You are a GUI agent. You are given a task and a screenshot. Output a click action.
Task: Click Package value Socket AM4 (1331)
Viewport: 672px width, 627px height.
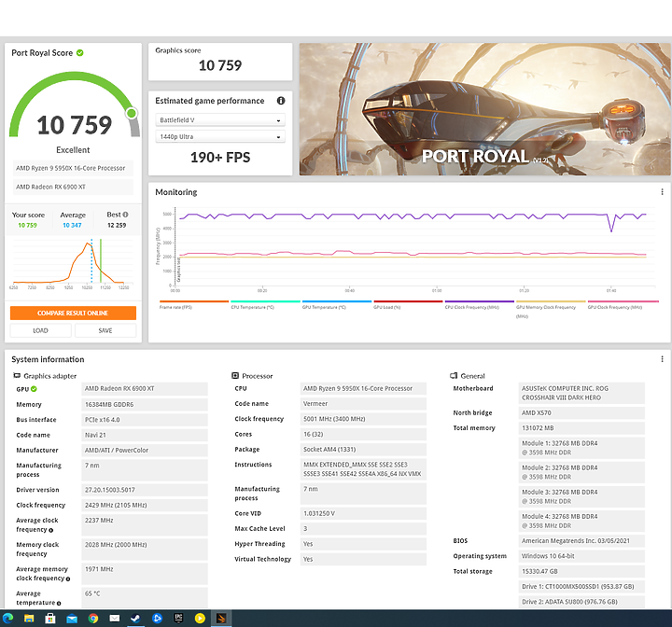click(363, 449)
